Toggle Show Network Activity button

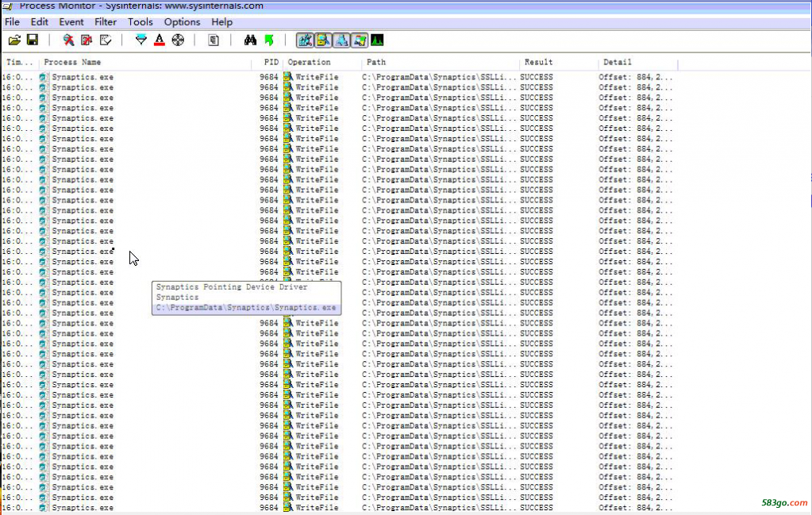pos(341,40)
